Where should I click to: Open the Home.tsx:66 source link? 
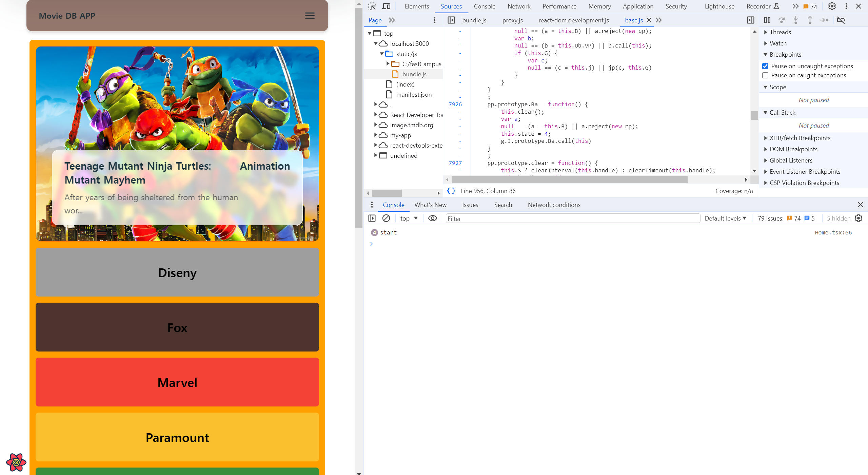pos(833,232)
